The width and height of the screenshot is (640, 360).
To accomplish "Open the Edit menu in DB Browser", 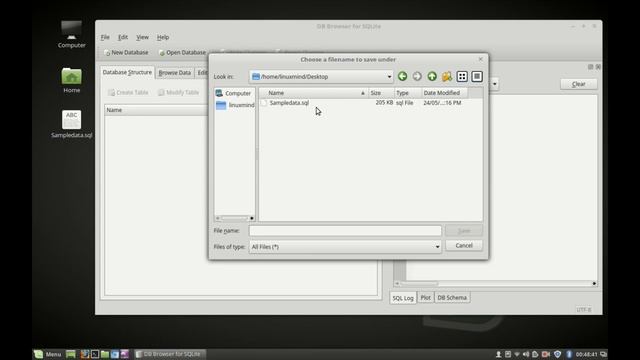I will 123,37.
